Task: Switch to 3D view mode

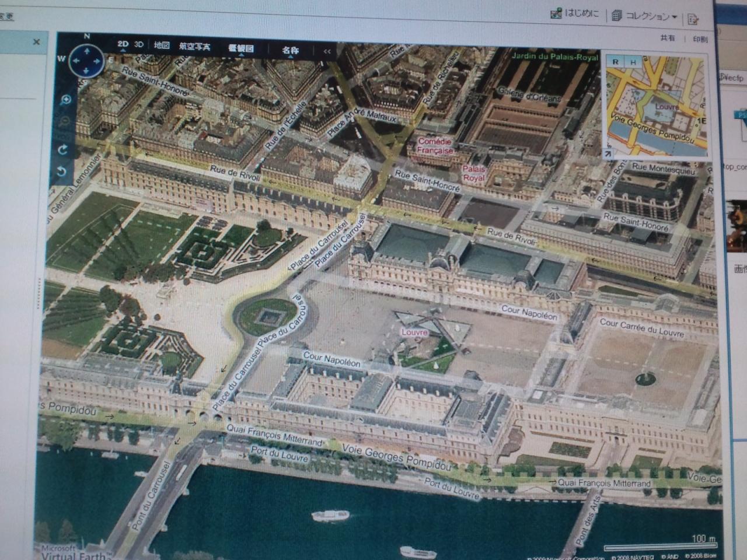Action: [139, 44]
